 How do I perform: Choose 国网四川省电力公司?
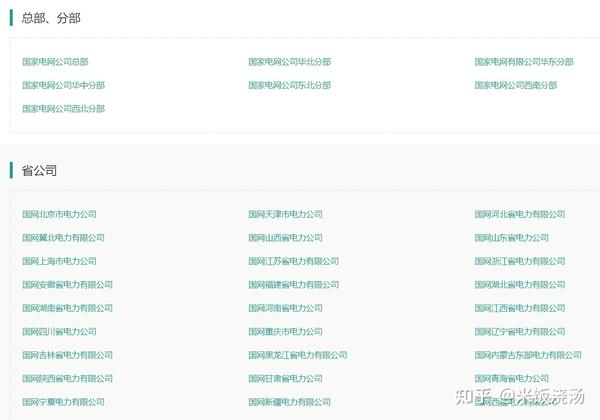[x=59, y=332]
